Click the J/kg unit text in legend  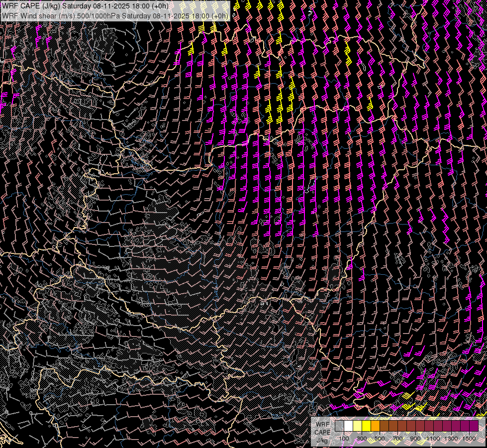(322, 440)
